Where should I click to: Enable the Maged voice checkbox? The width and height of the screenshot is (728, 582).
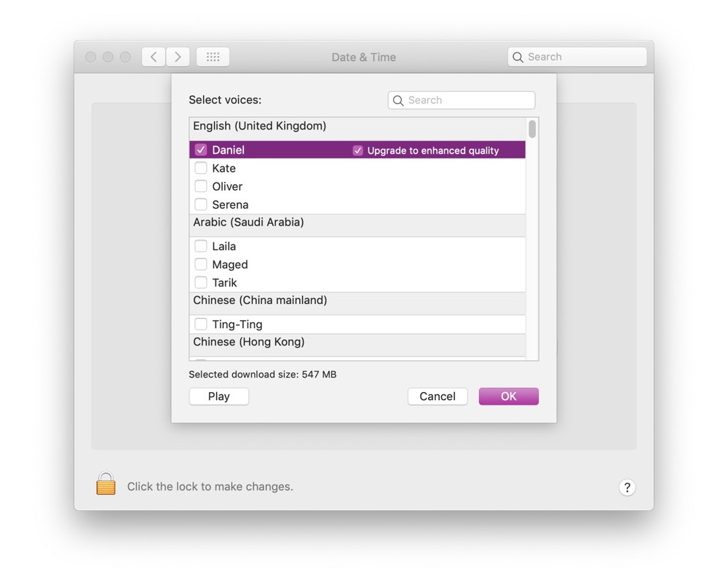pyautogui.click(x=201, y=264)
